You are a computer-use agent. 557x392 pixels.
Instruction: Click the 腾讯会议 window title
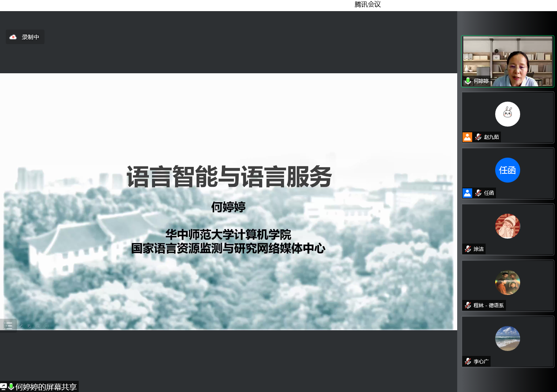(x=367, y=5)
